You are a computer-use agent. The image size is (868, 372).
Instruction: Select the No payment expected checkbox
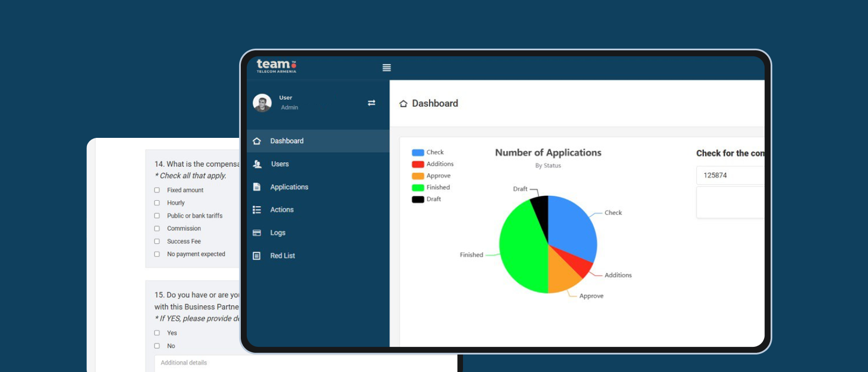tap(157, 254)
